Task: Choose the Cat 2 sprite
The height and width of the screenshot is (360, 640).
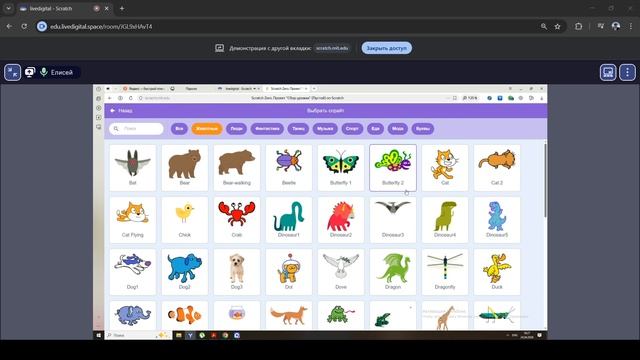Action: (x=497, y=167)
